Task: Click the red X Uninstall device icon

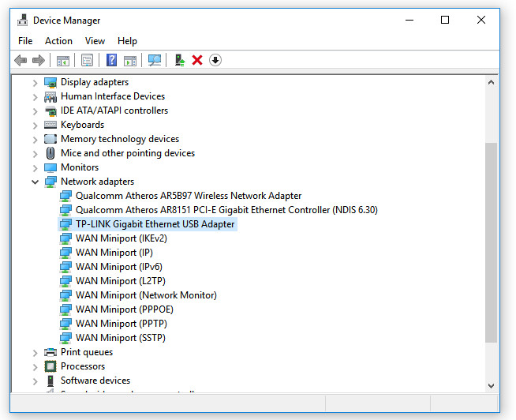Action: click(x=197, y=60)
